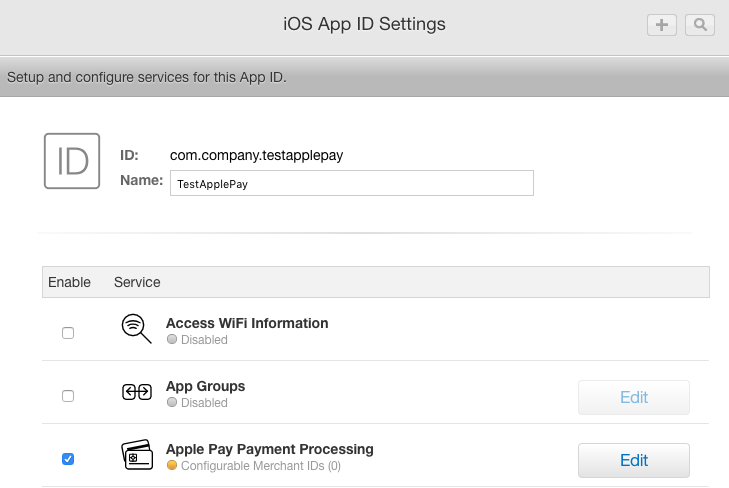Click the App Groups title
The image size is (729, 488).
[x=205, y=386]
